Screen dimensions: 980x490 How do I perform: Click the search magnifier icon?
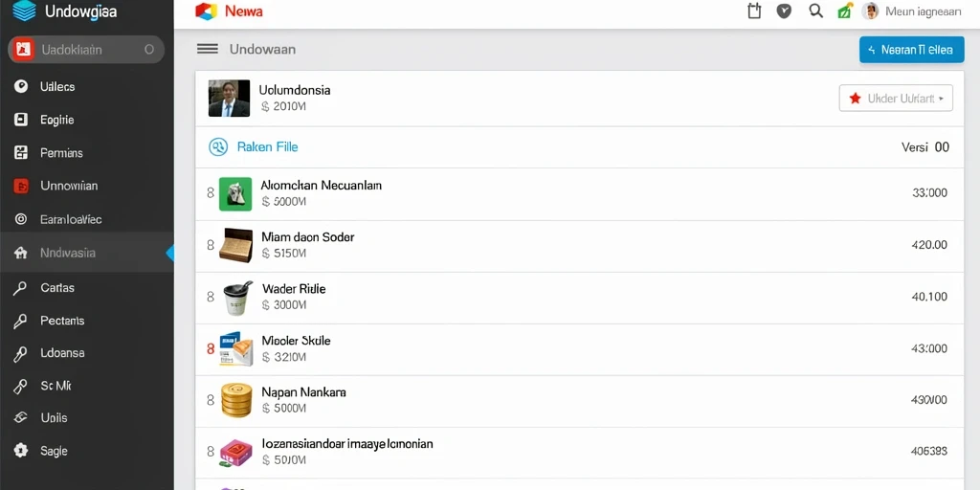pos(815,11)
